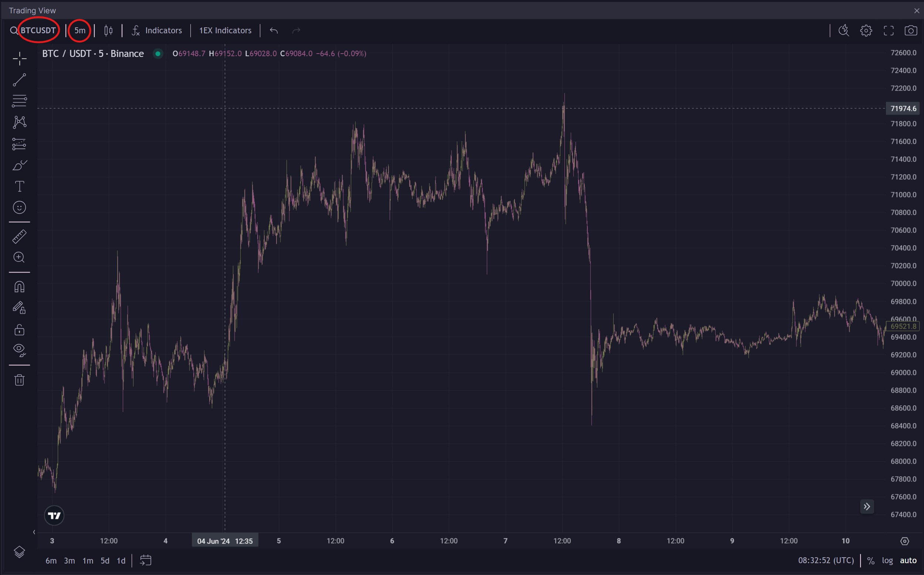Collapse the left drawing toolbar
Image resolution: width=924 pixels, height=575 pixels.
click(34, 532)
